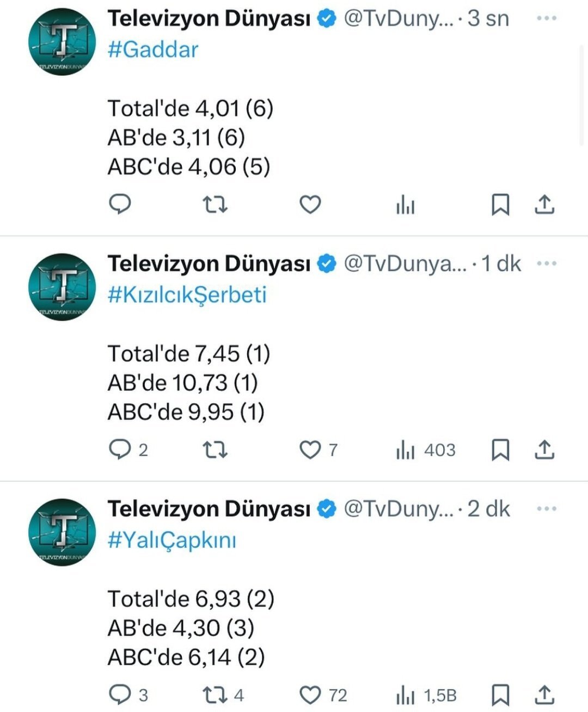Image resolution: width=588 pixels, height=712 pixels.
Task: View analytics for the #Gaddar tweet
Action: pos(405,206)
